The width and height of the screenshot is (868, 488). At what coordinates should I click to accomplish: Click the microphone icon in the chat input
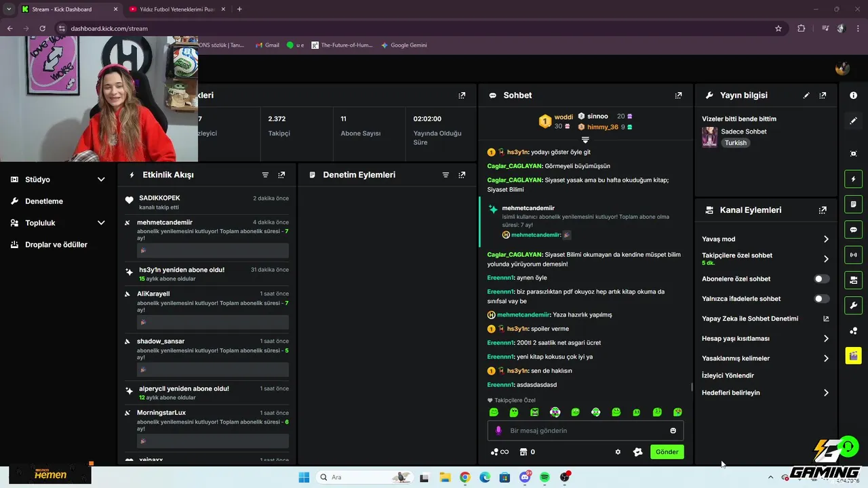point(498,430)
